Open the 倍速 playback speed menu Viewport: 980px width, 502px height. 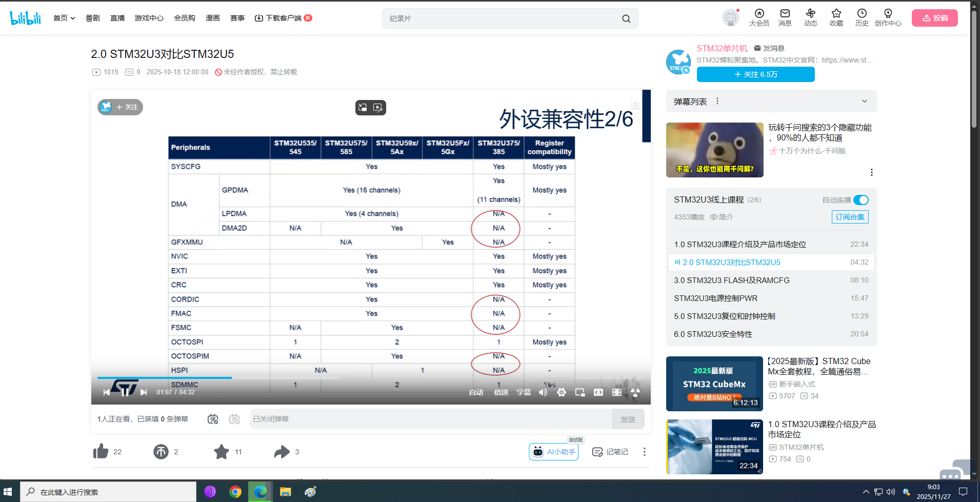click(501, 392)
